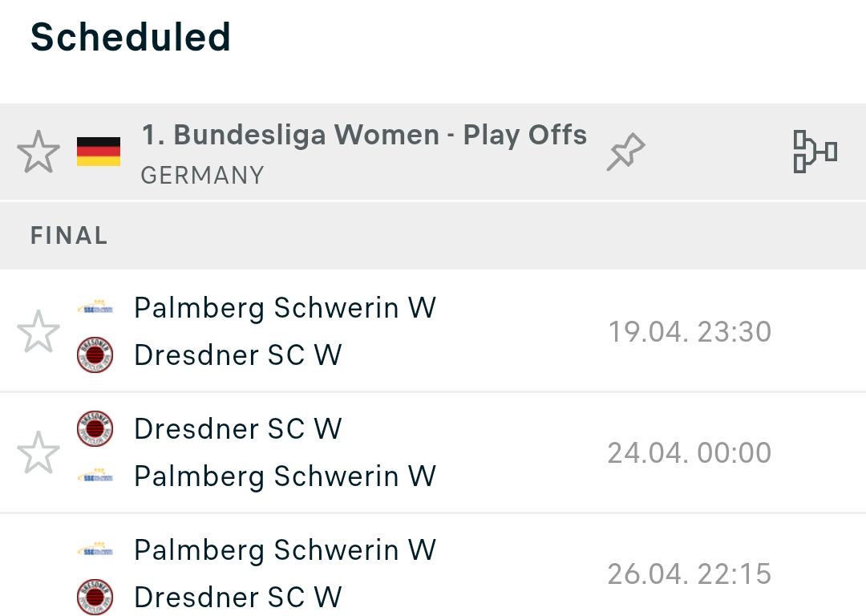This screenshot has width=866, height=616.
Task: Click Dresdner SC logo in first match
Action: [x=95, y=355]
